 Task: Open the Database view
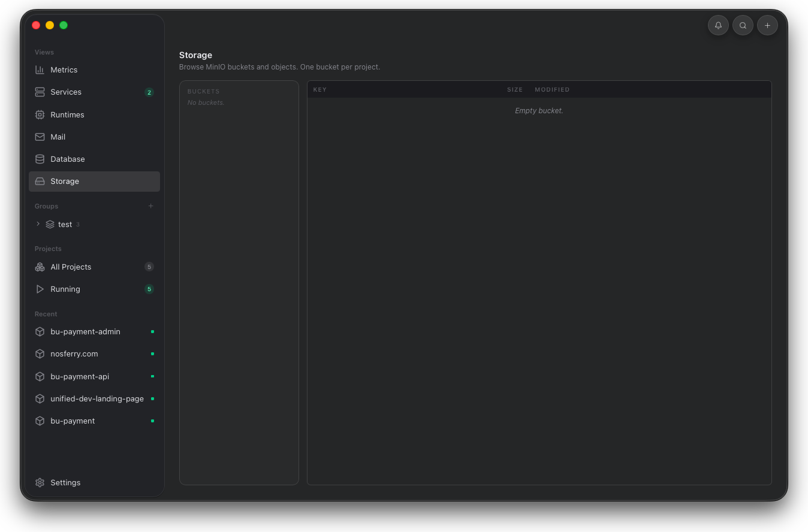(94, 159)
